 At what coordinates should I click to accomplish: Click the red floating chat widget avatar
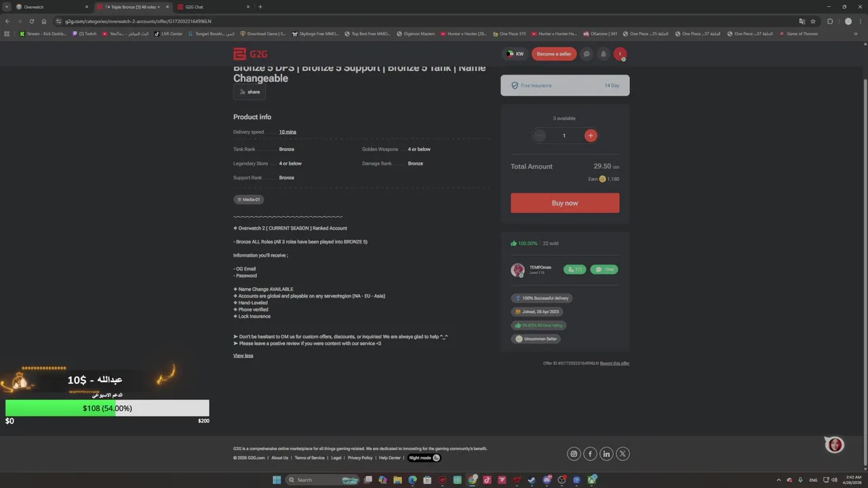pyautogui.click(x=834, y=445)
